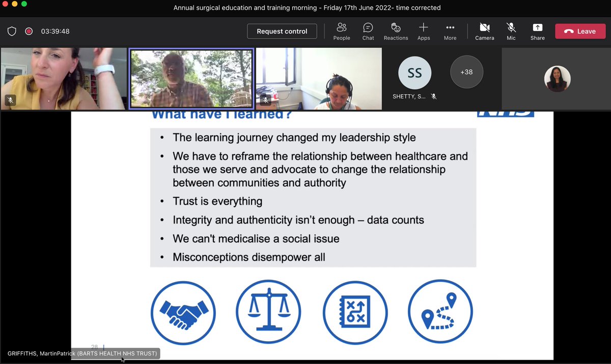This screenshot has width=611, height=364.
Task: Click the bullet 'The learning journey changed my leadership style'
Action: coord(294,137)
